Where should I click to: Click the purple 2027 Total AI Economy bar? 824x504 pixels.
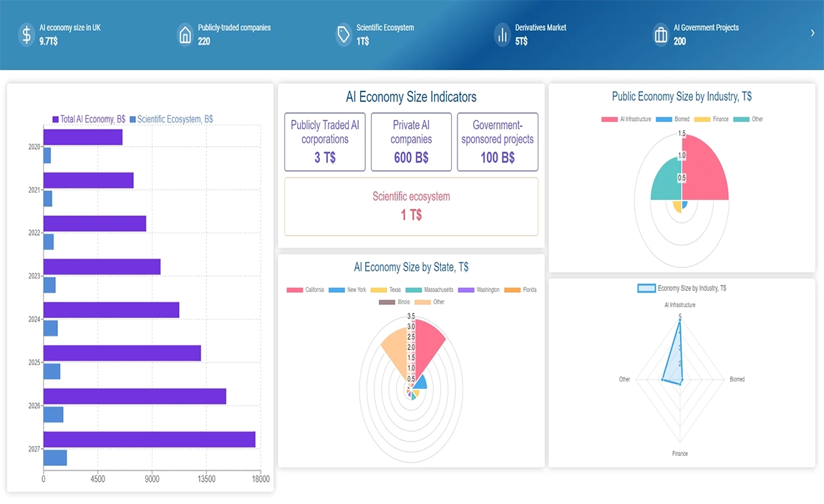click(x=149, y=440)
